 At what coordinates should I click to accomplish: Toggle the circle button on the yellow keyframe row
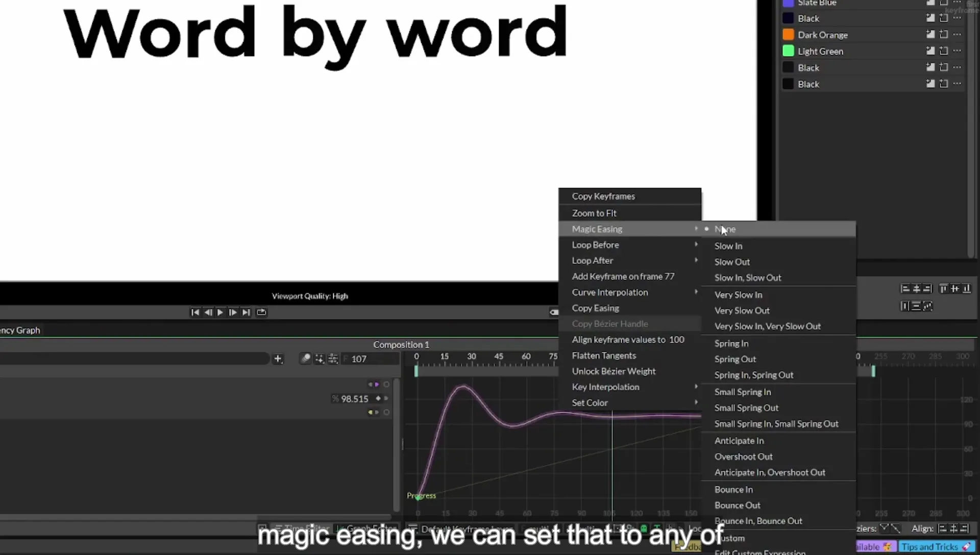(386, 412)
